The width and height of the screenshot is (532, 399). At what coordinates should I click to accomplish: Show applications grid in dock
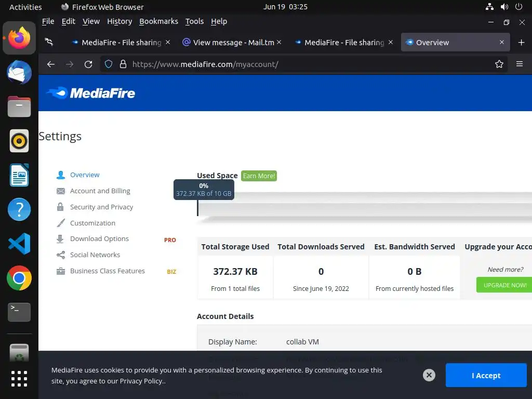tap(19, 378)
